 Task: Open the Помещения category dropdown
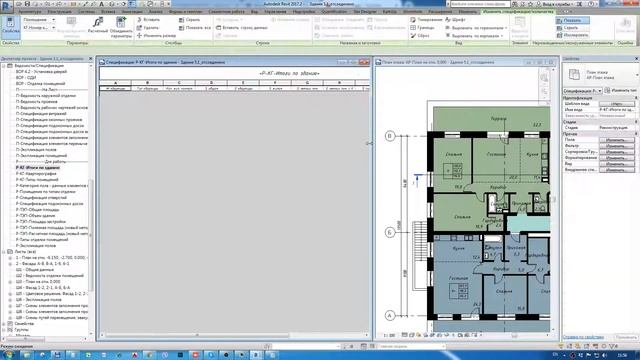pos(39,20)
